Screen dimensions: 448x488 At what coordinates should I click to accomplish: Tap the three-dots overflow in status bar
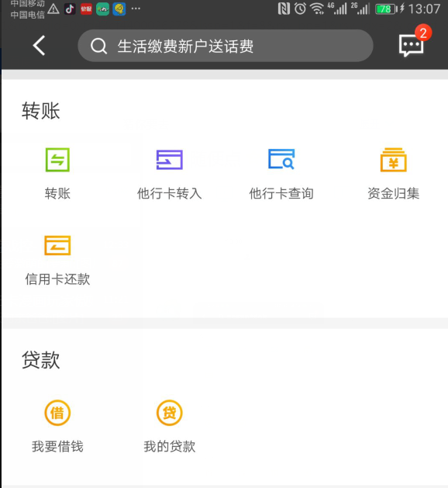coord(136,9)
